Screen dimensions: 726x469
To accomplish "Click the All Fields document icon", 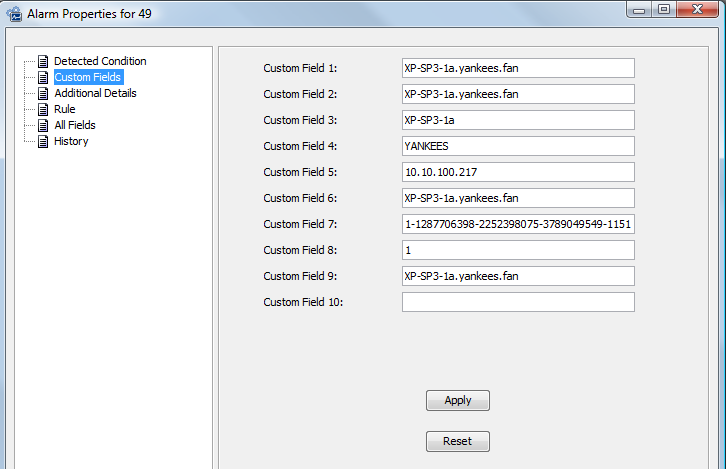I will tap(43, 125).
